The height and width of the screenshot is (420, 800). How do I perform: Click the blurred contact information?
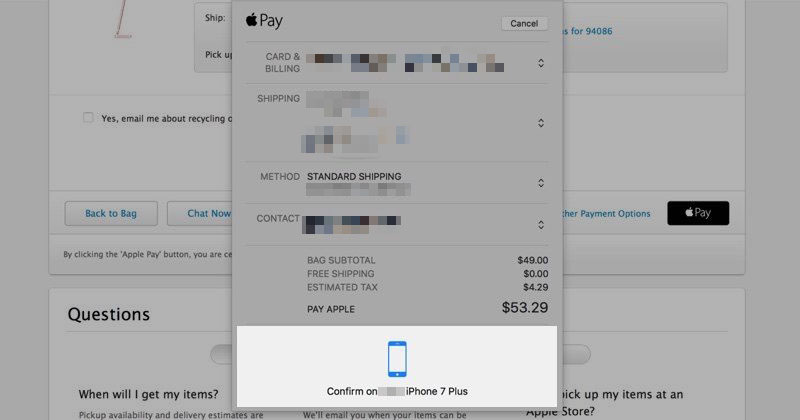(351, 225)
